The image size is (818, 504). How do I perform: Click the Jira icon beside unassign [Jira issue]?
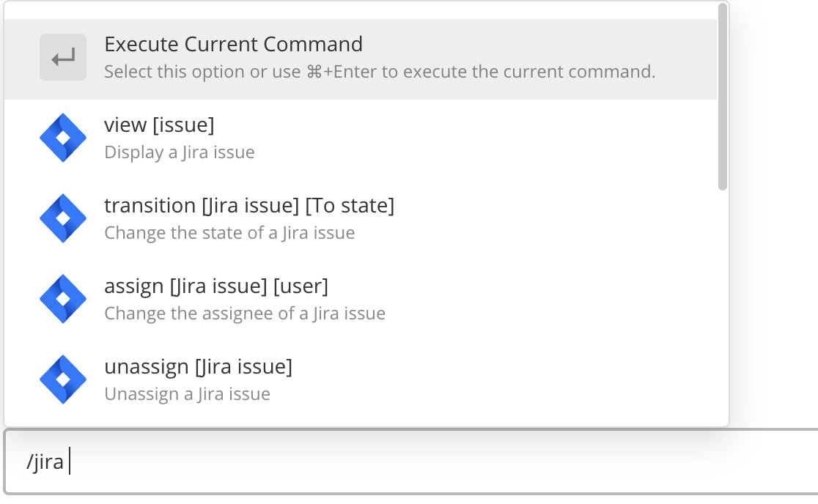pos(63,379)
